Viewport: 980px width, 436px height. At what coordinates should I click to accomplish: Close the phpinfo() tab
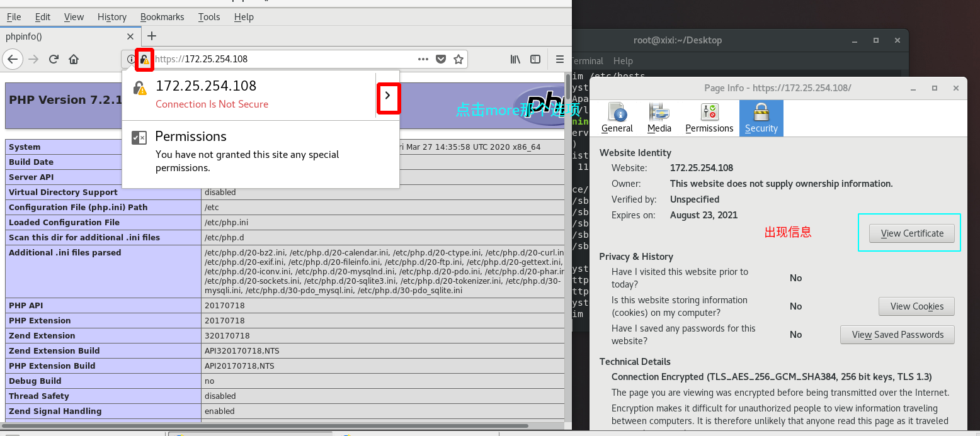click(130, 36)
